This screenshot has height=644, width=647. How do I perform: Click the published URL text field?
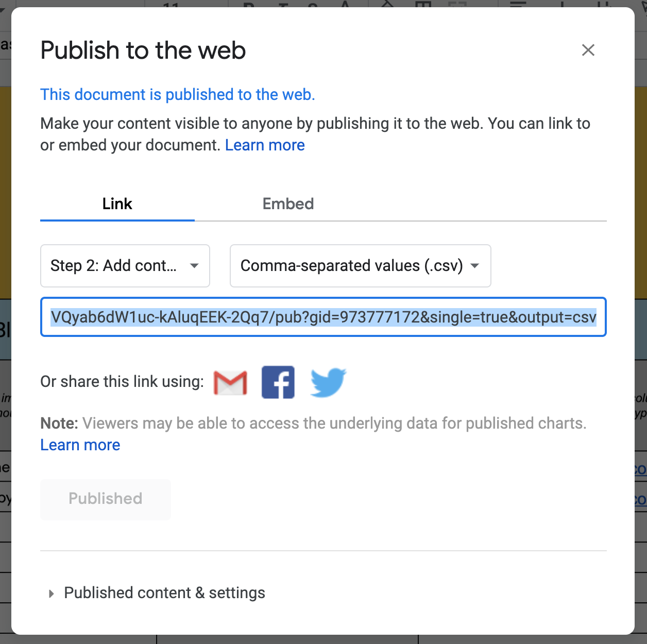pos(323,317)
